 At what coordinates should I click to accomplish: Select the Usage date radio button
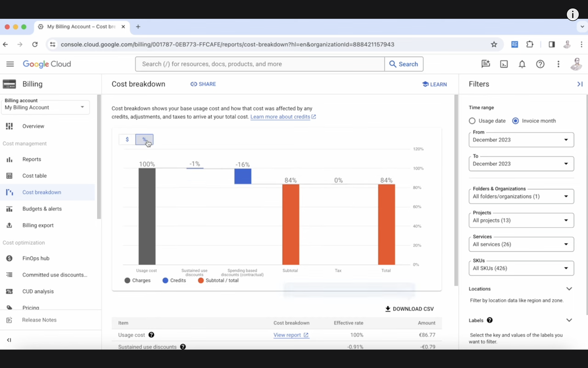pos(472,121)
